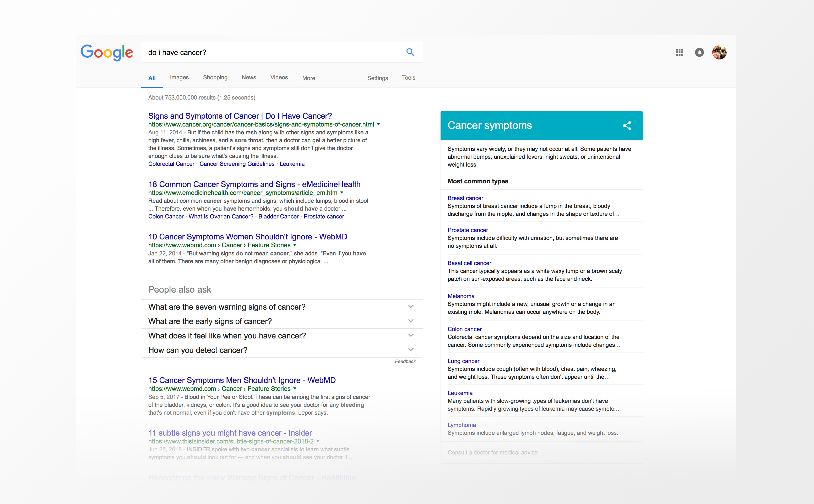Click the Colorectal Cancer sitelink
This screenshot has height=504, width=814.
pyautogui.click(x=171, y=164)
